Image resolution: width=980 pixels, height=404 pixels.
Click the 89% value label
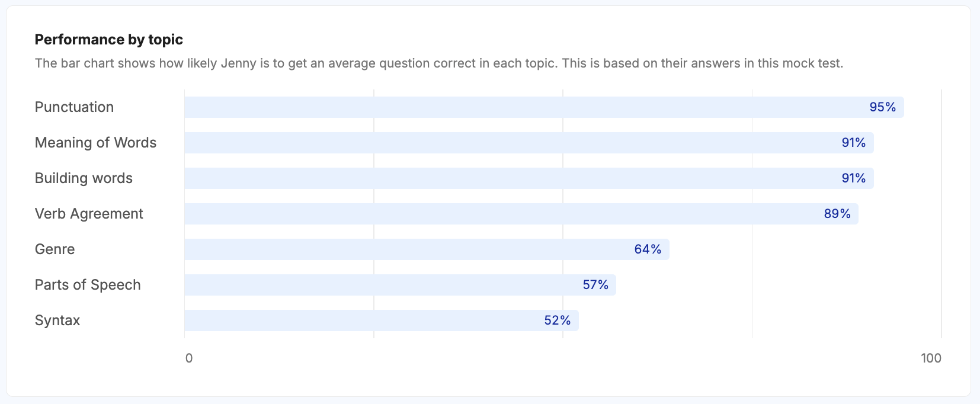click(x=837, y=214)
